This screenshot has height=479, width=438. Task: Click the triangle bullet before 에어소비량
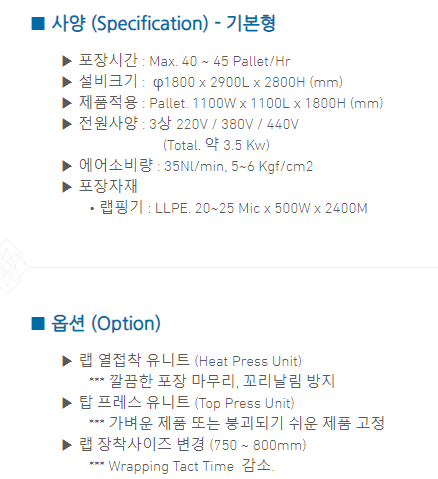click(67, 166)
